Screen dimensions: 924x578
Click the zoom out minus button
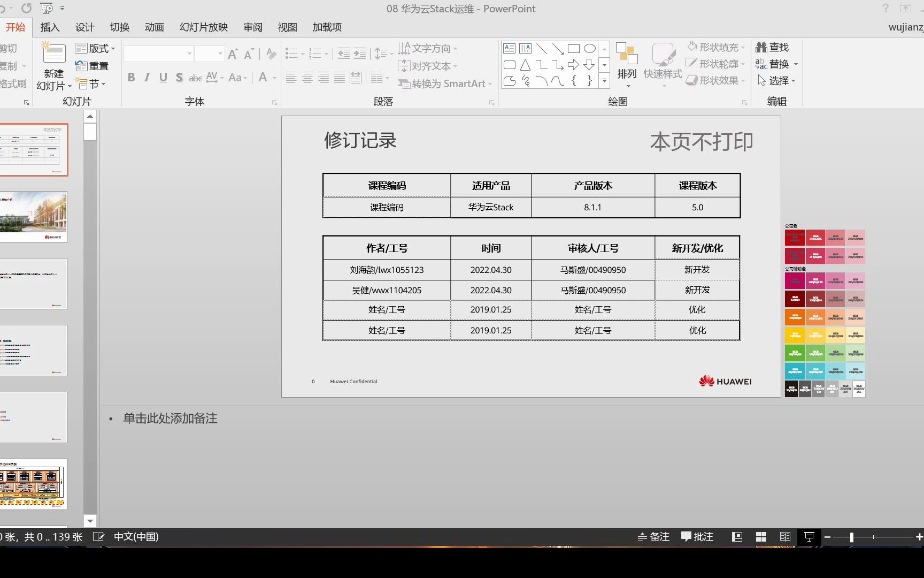click(827, 537)
